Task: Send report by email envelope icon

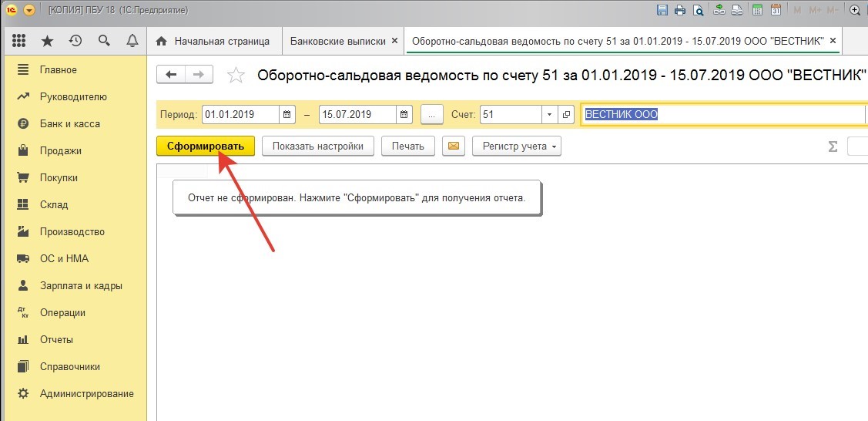Action: (x=454, y=146)
